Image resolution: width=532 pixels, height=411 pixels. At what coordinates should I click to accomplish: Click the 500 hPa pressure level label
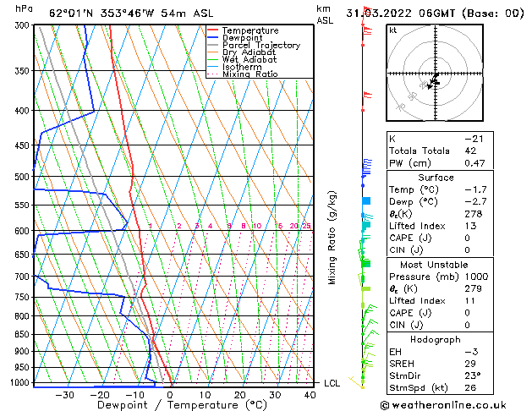(x=24, y=177)
